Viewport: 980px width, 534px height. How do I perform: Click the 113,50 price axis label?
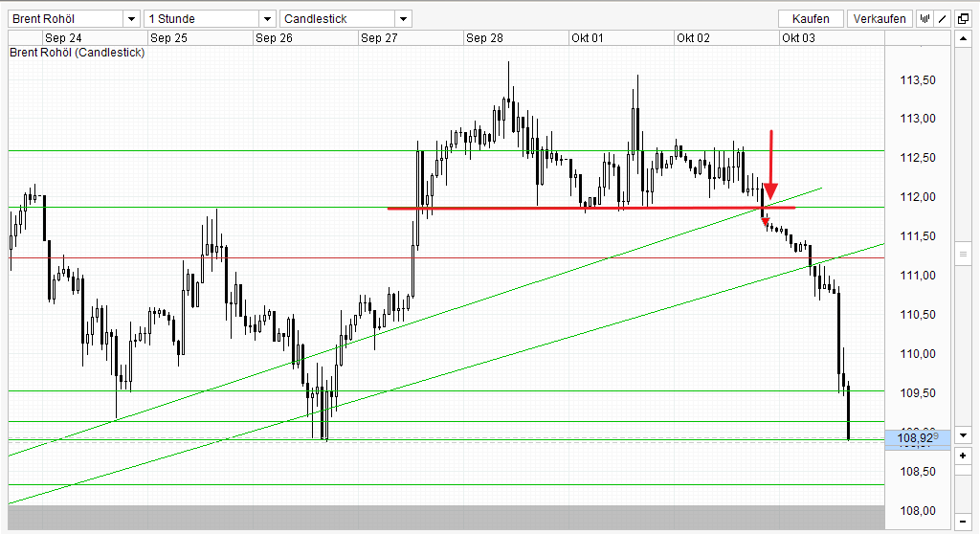tap(918, 80)
